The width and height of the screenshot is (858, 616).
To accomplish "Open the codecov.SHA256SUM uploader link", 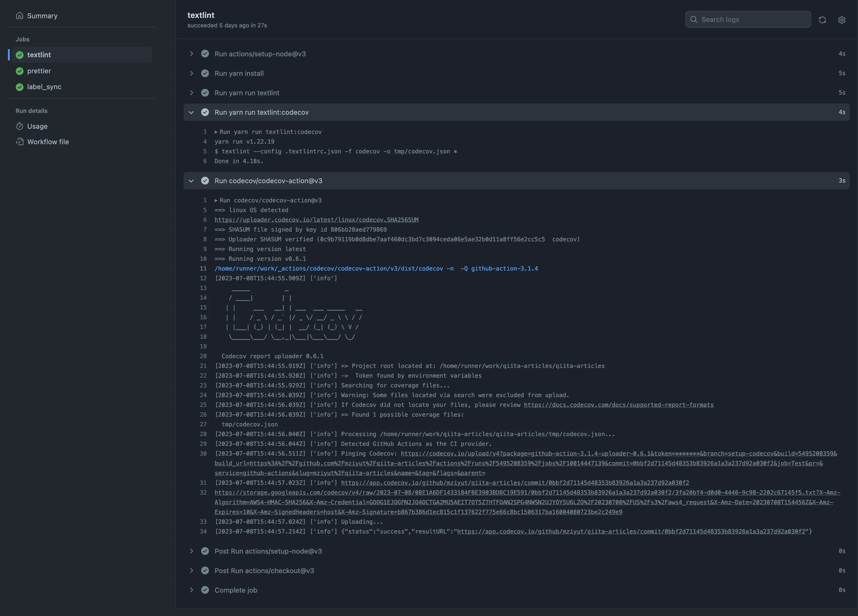I will click(316, 220).
